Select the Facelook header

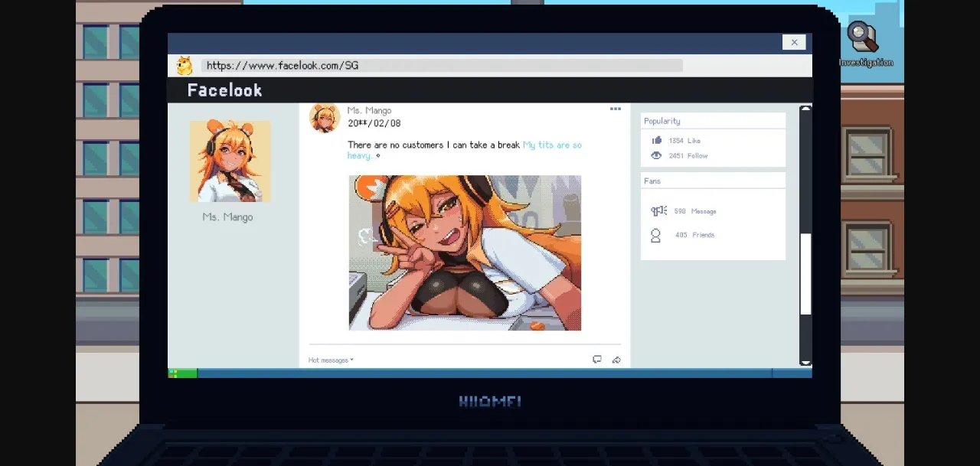click(224, 90)
